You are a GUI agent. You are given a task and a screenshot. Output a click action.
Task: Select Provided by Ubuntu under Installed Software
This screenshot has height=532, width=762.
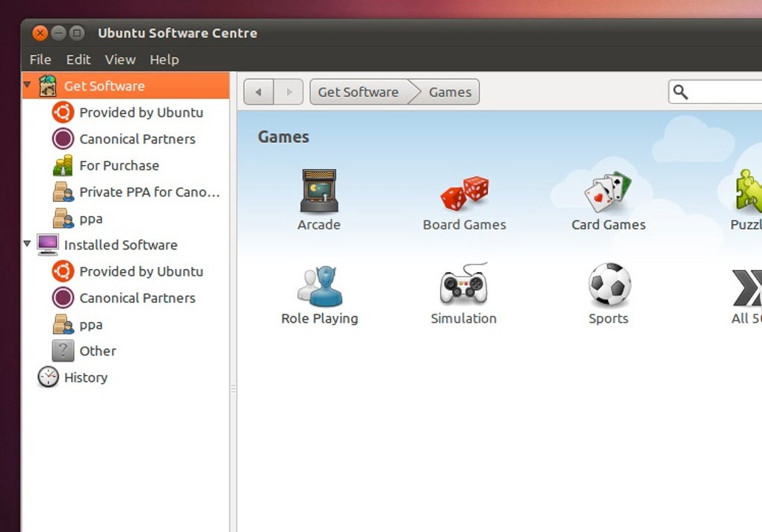coord(141,271)
